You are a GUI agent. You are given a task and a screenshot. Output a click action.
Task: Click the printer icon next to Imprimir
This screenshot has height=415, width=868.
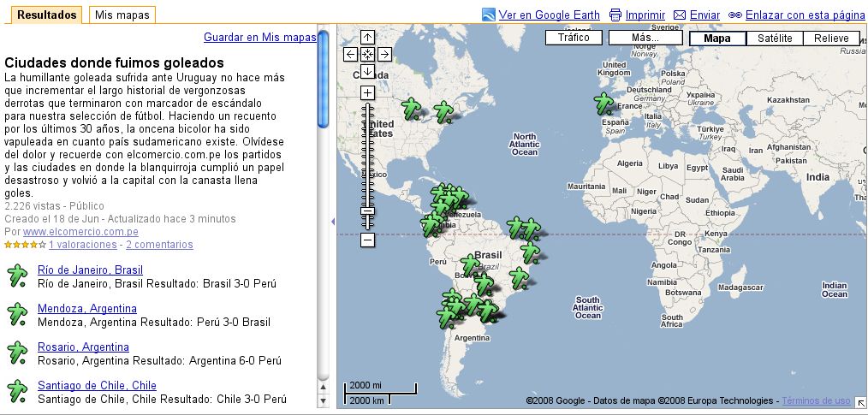615,15
